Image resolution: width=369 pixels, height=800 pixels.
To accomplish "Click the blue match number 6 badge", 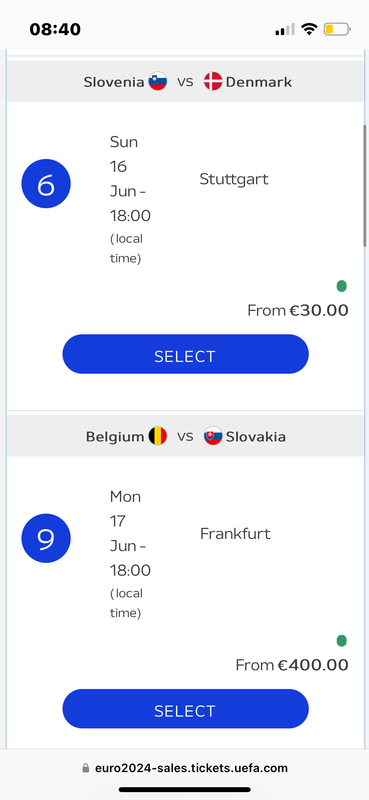I will point(46,184).
